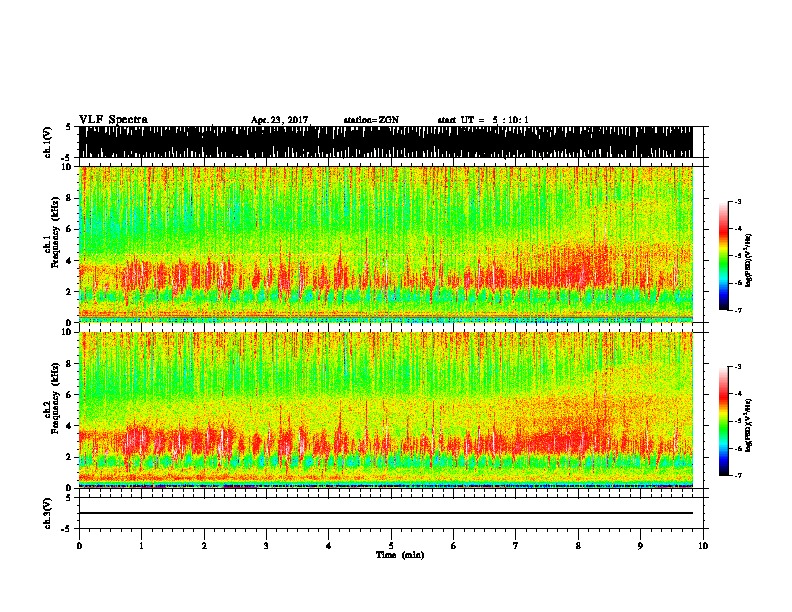This screenshot has width=792, height=612.
Task: Click time axis tick label "5"
Action: coord(391,546)
